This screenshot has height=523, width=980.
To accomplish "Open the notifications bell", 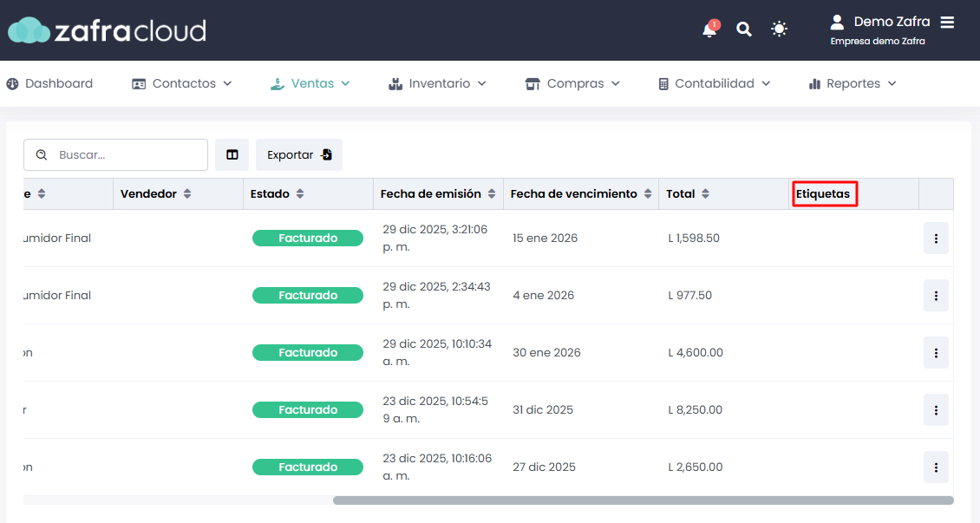I will click(x=709, y=29).
